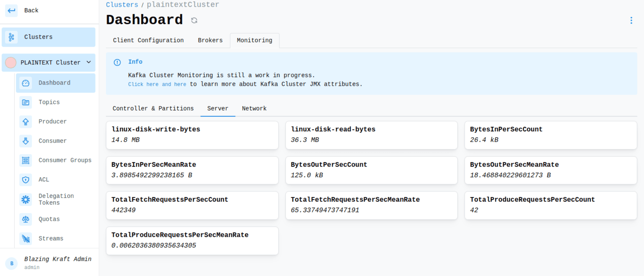
Task: Click the pink PLAINTEXT Cluster color circle
Action: pyautogui.click(x=11, y=63)
